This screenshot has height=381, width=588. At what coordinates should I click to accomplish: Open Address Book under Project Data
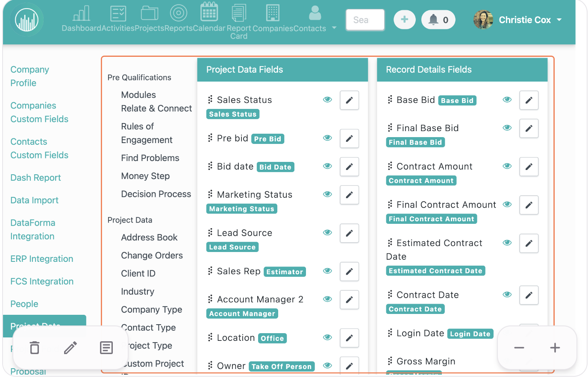point(149,237)
